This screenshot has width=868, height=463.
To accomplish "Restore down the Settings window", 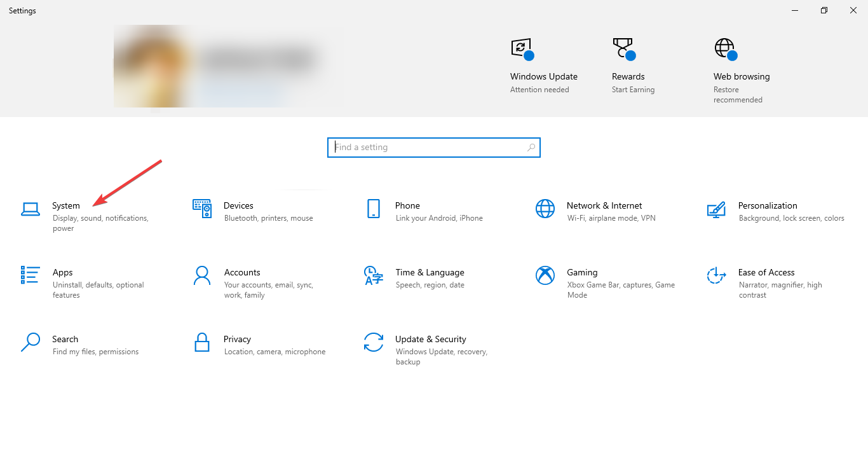I will (824, 10).
